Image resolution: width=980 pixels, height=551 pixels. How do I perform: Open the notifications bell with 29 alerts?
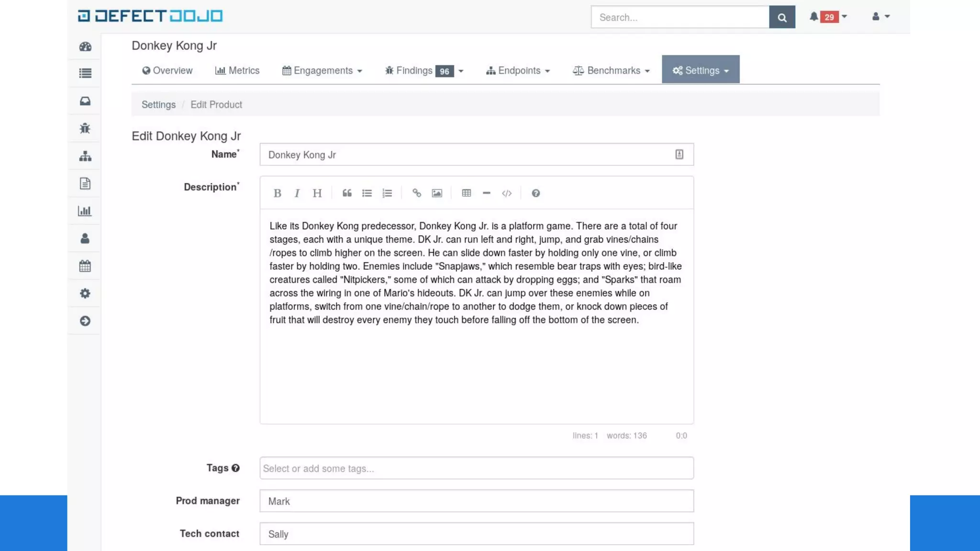[828, 17]
